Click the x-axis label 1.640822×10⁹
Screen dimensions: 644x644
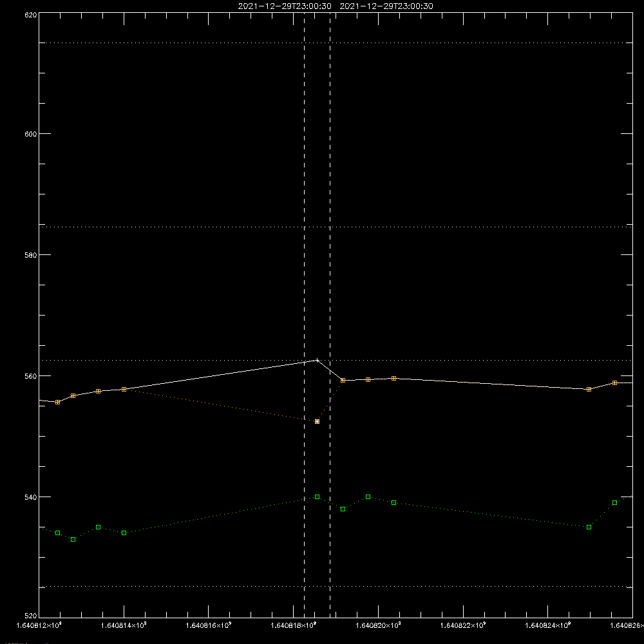tap(463, 625)
